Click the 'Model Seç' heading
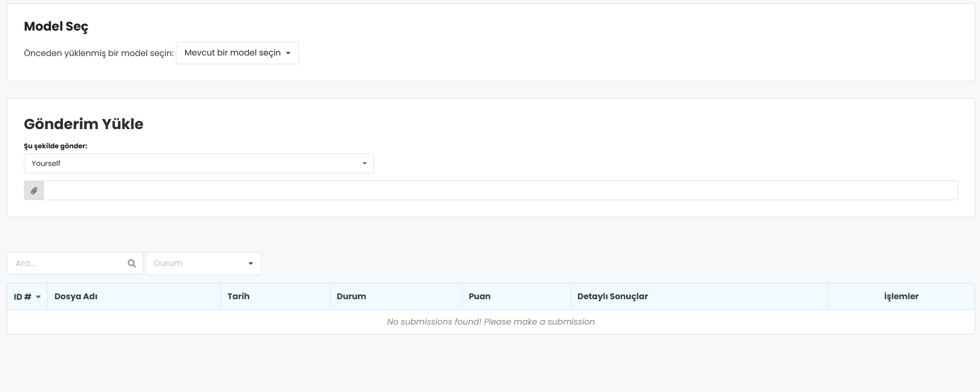 click(x=56, y=26)
